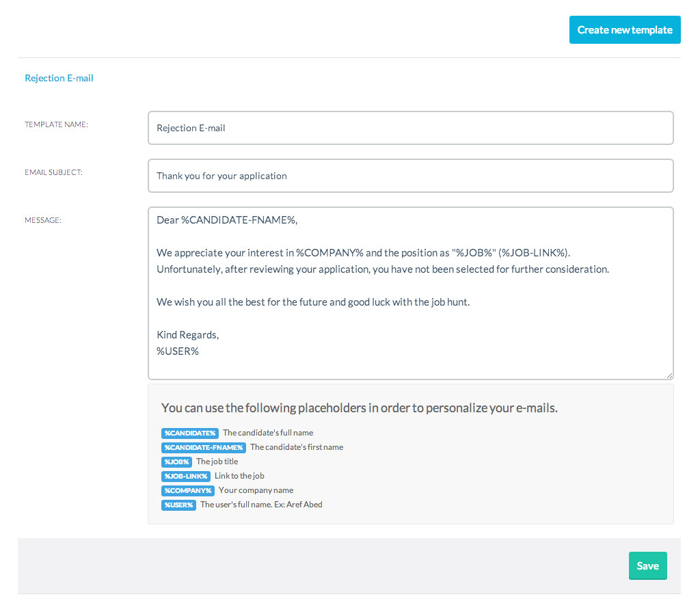Click the %JOB% placeholder badge
This screenshot has height=601, width=700.
coord(176,462)
